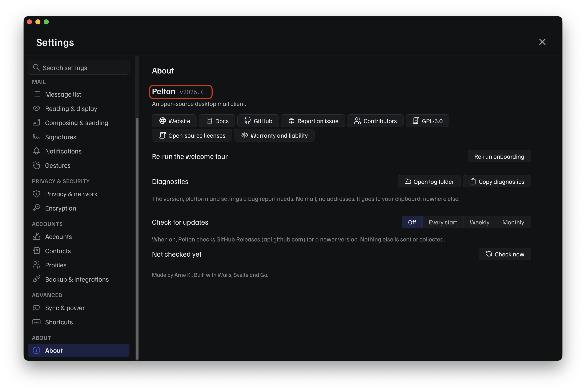The width and height of the screenshot is (586, 392).
Task: Click the Encryption key icon
Action: [36, 208]
